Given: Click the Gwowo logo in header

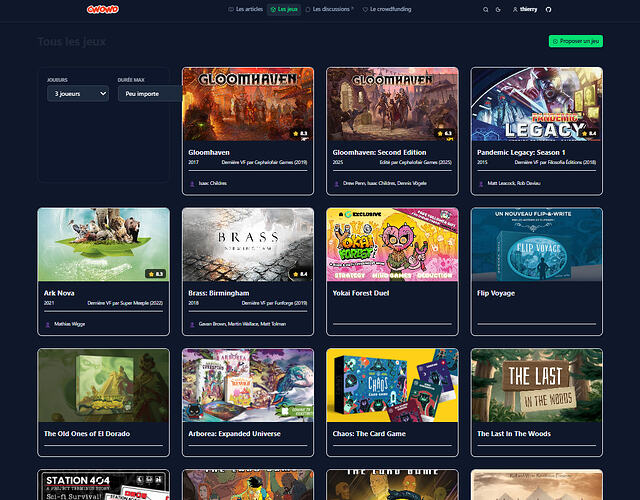Looking at the screenshot, I should coord(102,9).
